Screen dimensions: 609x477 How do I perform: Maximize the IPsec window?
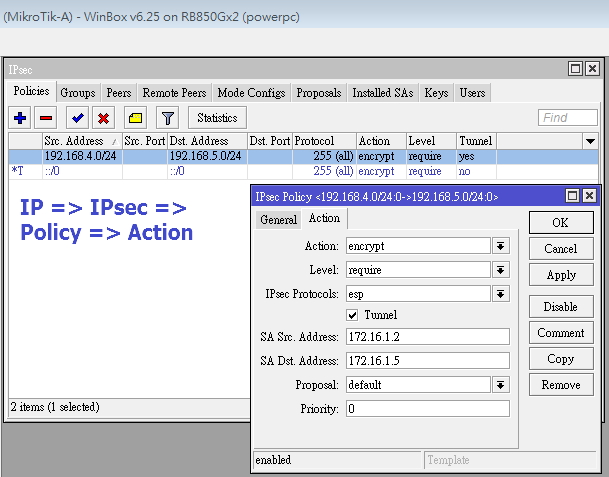click(575, 69)
